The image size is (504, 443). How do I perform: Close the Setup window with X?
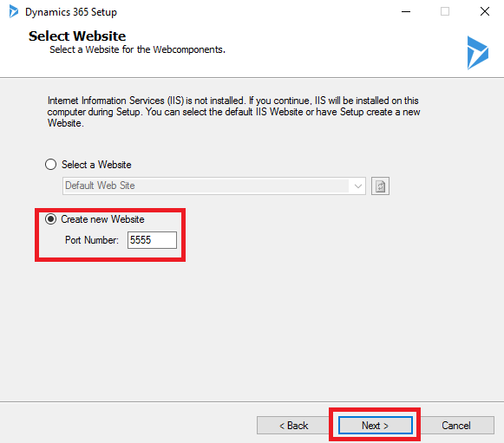tap(485, 12)
